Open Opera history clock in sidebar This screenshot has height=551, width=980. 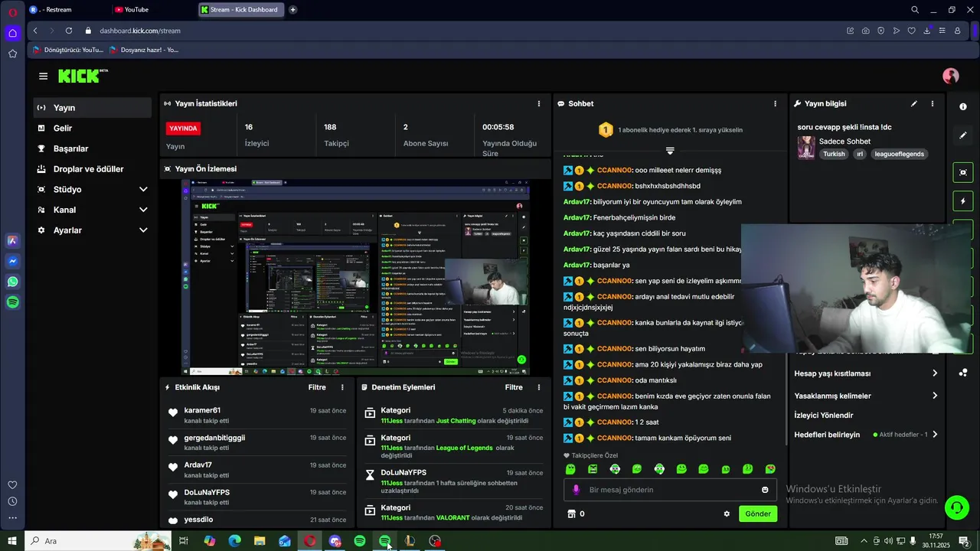point(12,501)
